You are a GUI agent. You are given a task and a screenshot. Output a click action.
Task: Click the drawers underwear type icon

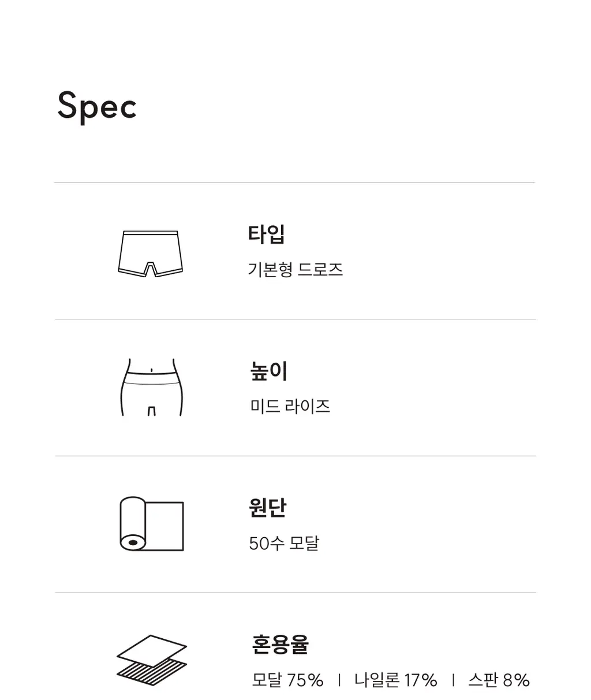(151, 254)
